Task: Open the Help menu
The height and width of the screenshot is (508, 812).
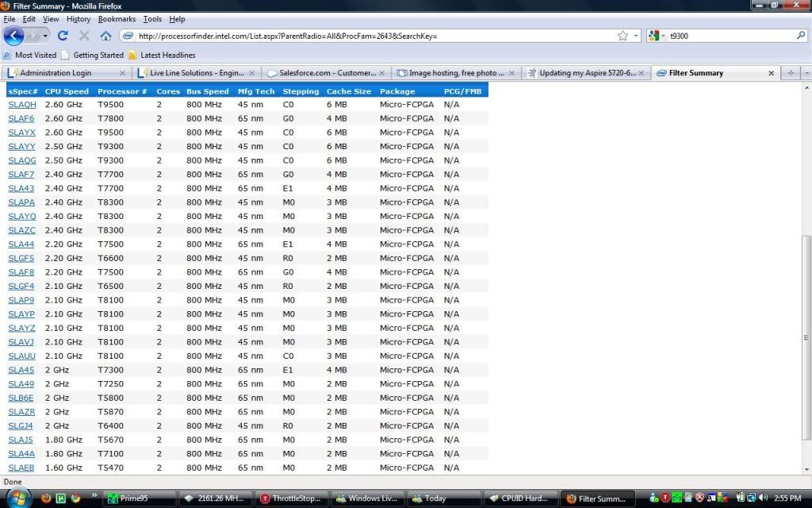Action: coord(177,19)
